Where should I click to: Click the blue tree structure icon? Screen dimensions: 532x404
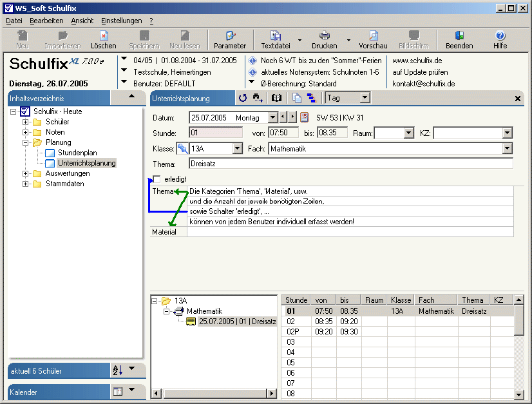click(312, 98)
